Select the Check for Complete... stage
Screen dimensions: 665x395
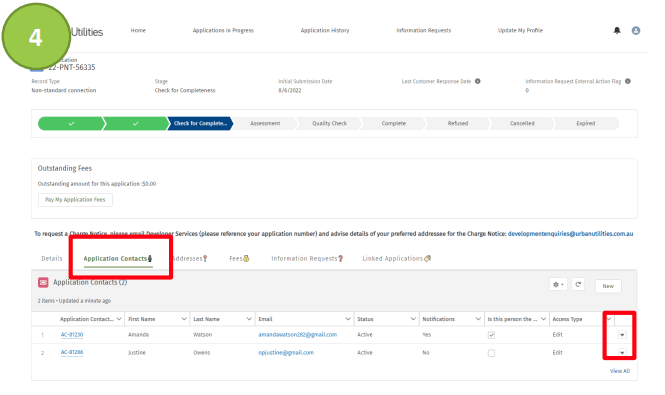200,123
